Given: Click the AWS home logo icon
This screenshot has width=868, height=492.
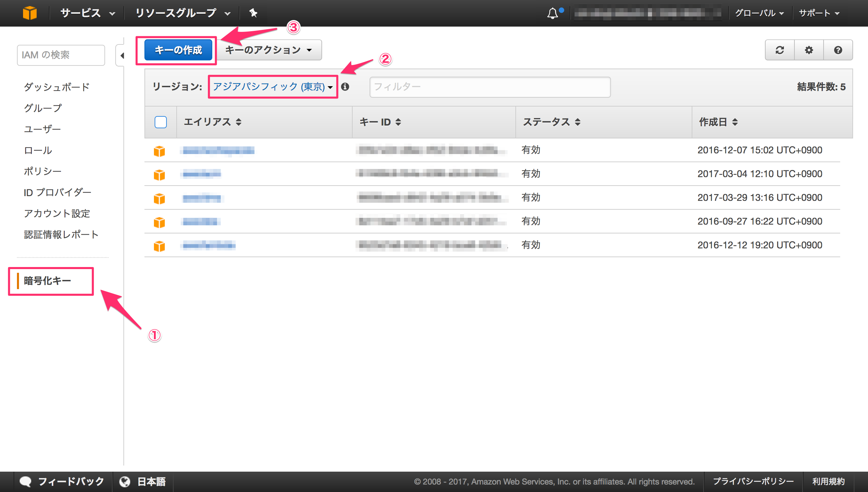Looking at the screenshot, I should (30, 13).
